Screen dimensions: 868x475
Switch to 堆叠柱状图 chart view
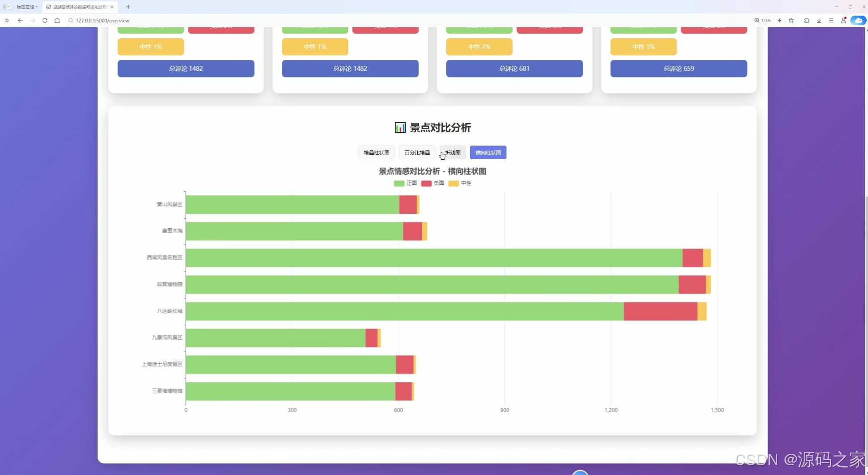click(x=376, y=153)
